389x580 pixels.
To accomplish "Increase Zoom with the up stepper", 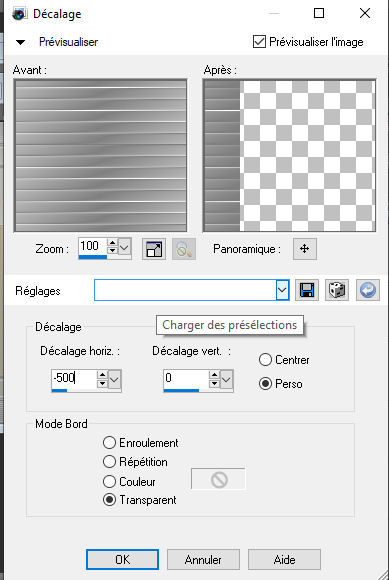I will tap(112, 243).
